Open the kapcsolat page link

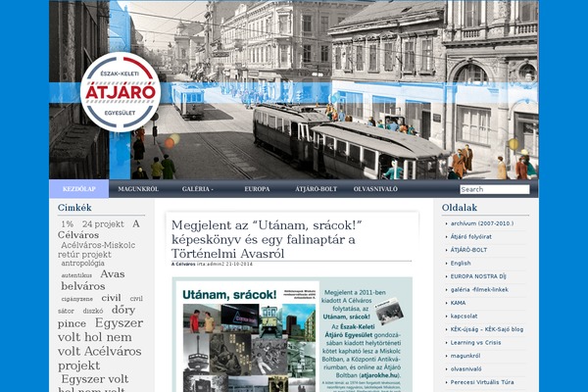click(x=464, y=317)
